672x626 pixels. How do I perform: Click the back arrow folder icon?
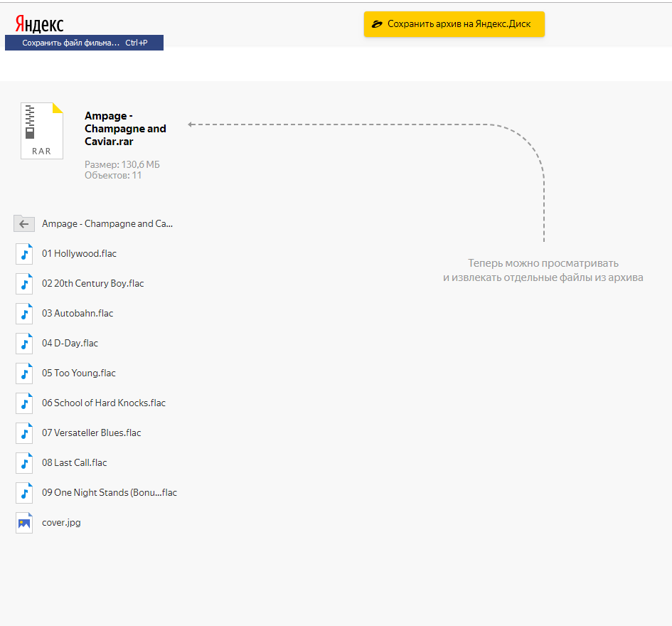[24, 223]
